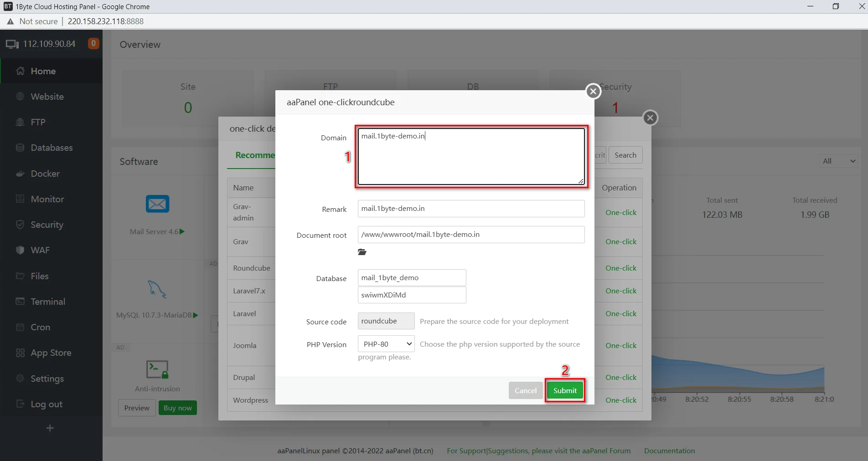Click the Total sent value 122.03 MB
The width and height of the screenshot is (868, 461).
coord(722,215)
